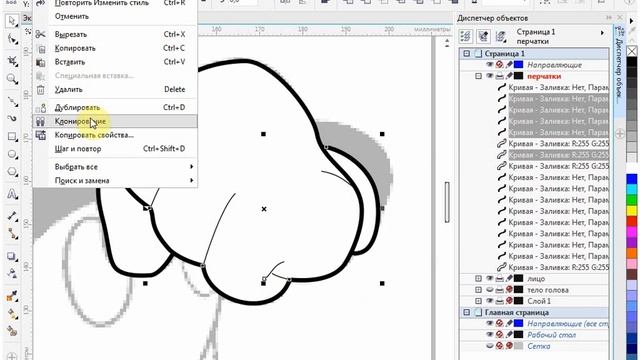Click the canvas vertical scrollbar thumb

[447, 202]
